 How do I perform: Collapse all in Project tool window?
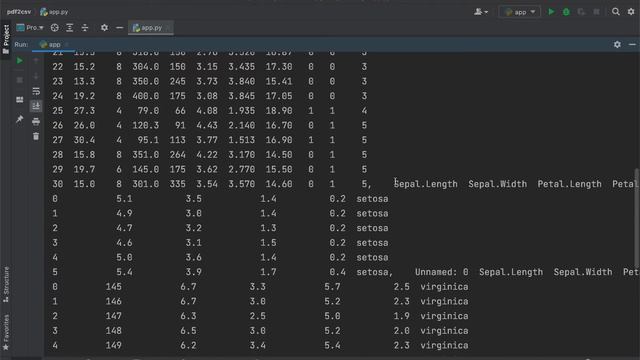point(85,28)
